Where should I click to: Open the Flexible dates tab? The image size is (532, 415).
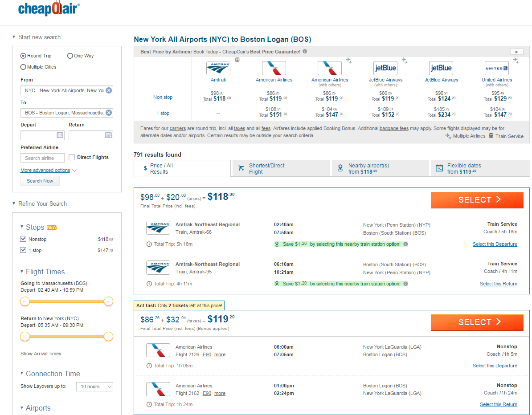[480, 168]
